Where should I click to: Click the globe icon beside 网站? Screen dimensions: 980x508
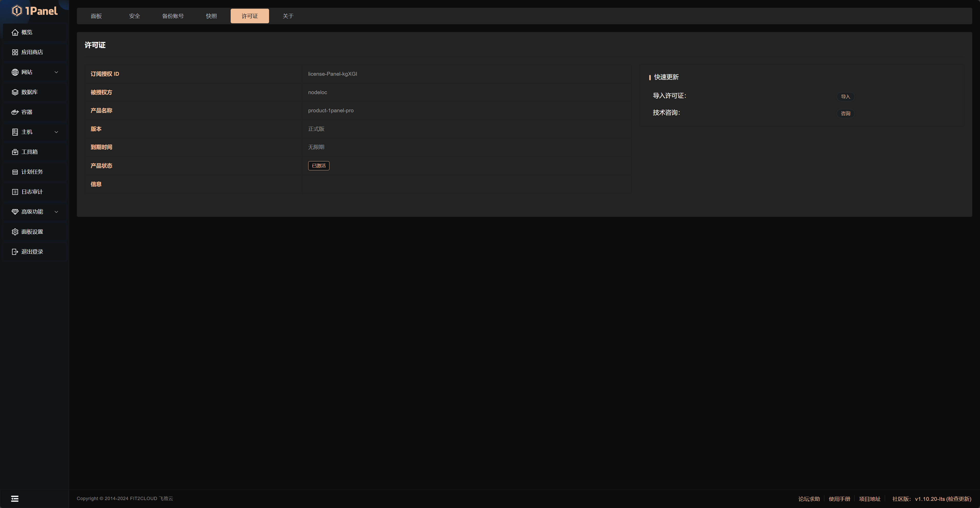pos(15,72)
